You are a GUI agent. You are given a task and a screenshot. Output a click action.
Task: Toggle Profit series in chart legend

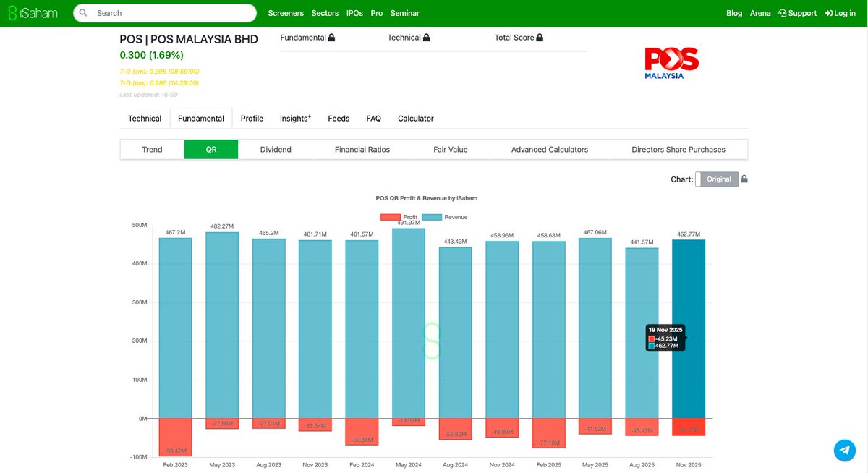pos(399,217)
